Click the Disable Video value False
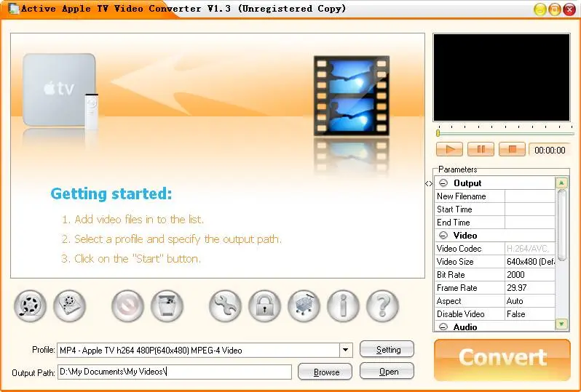This screenshot has height=392, width=581. [x=530, y=314]
